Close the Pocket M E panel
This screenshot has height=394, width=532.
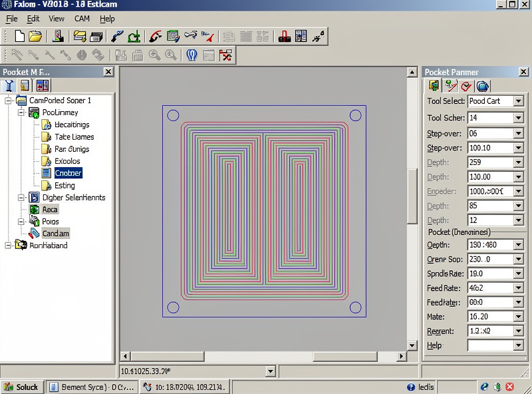[108, 72]
